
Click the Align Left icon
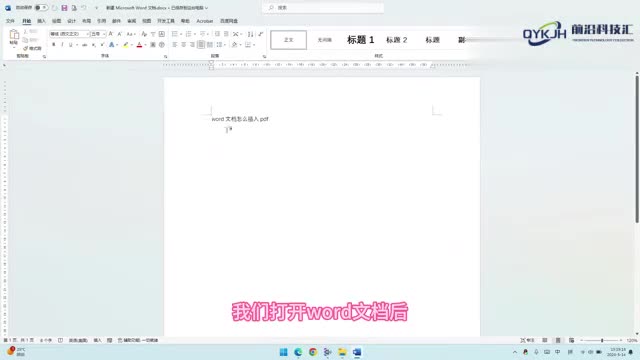(x=175, y=44)
